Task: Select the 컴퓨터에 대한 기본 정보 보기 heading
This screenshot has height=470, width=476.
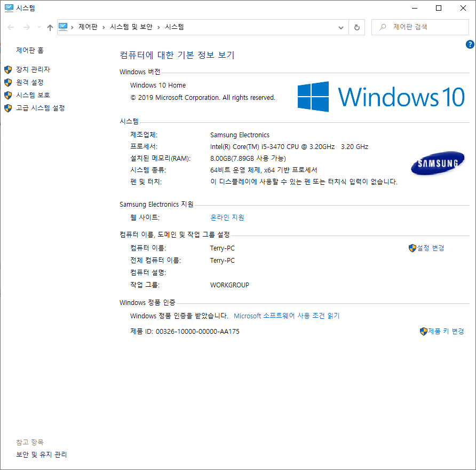Action: point(177,55)
